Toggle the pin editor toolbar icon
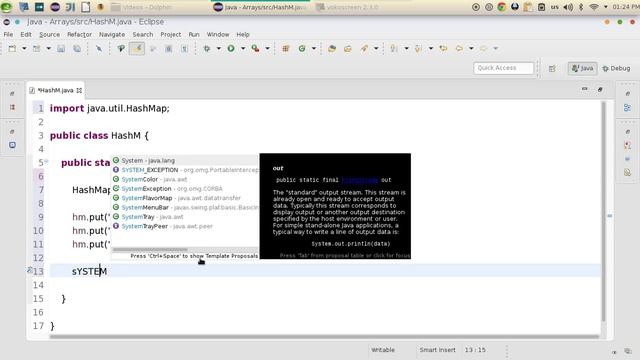Viewport: 640px width, 360px height. (121, 49)
